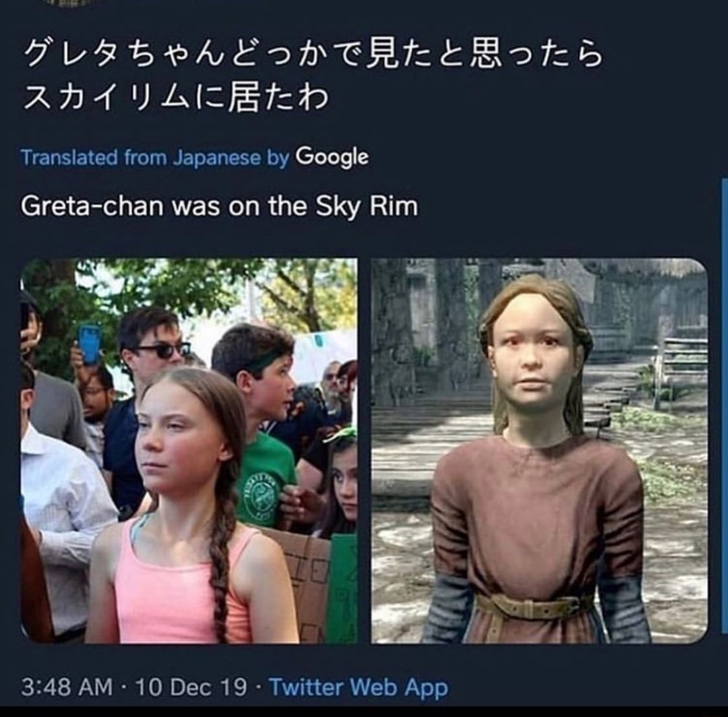Click the 10 Dec 19 date
Image resolution: width=728 pixels, height=717 pixels.
[x=191, y=687]
